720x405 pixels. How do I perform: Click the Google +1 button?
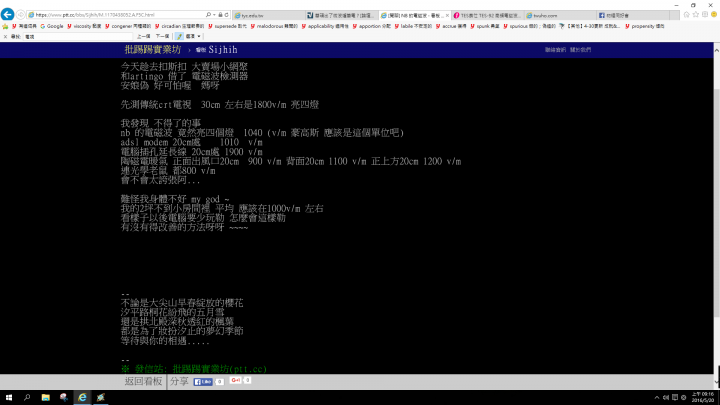(236, 380)
